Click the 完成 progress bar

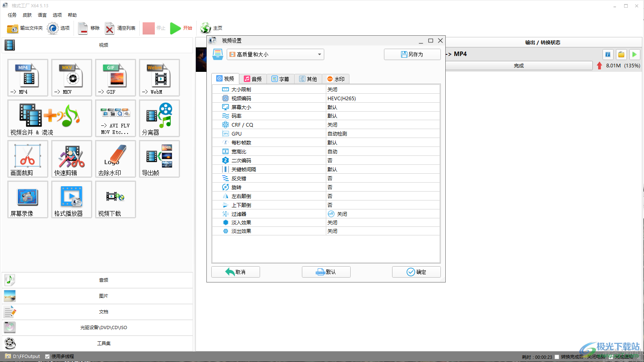tap(519, 66)
